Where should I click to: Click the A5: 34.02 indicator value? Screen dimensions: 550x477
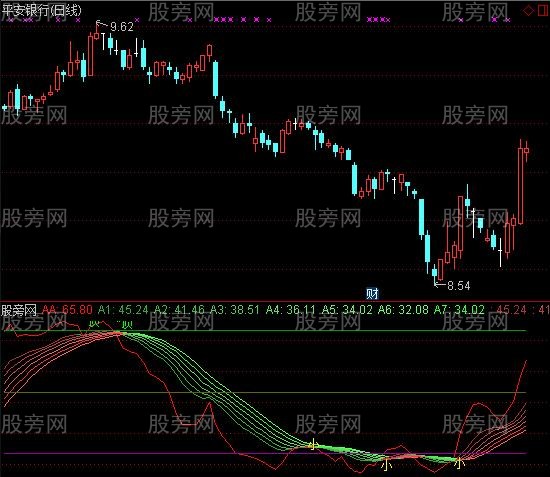(347, 310)
